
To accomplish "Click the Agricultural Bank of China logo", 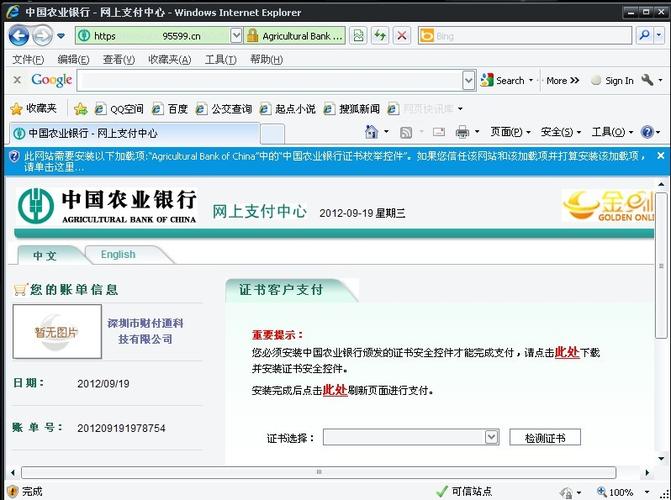I will coord(107,206).
